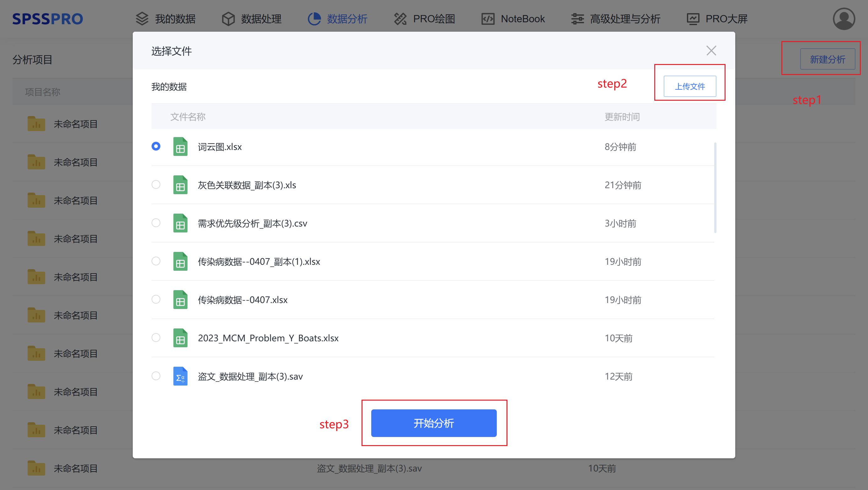Image resolution: width=868 pixels, height=490 pixels.
Task: Open the 数据处理 navigation tab
Action: [x=252, y=19]
